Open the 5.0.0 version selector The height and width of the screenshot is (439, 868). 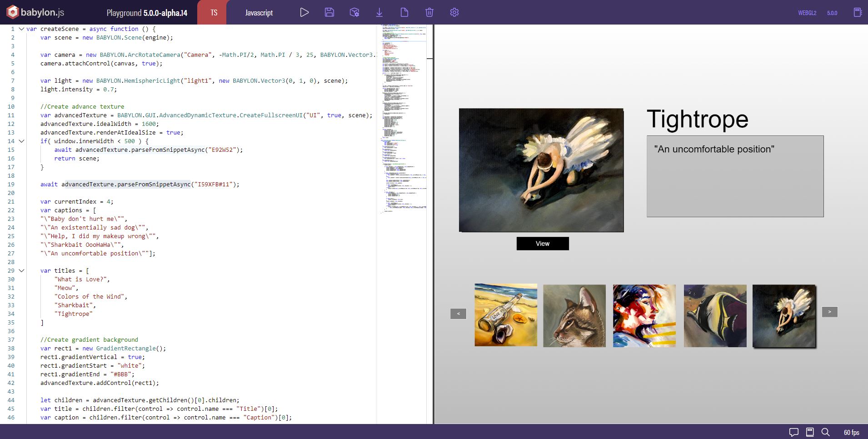click(832, 13)
